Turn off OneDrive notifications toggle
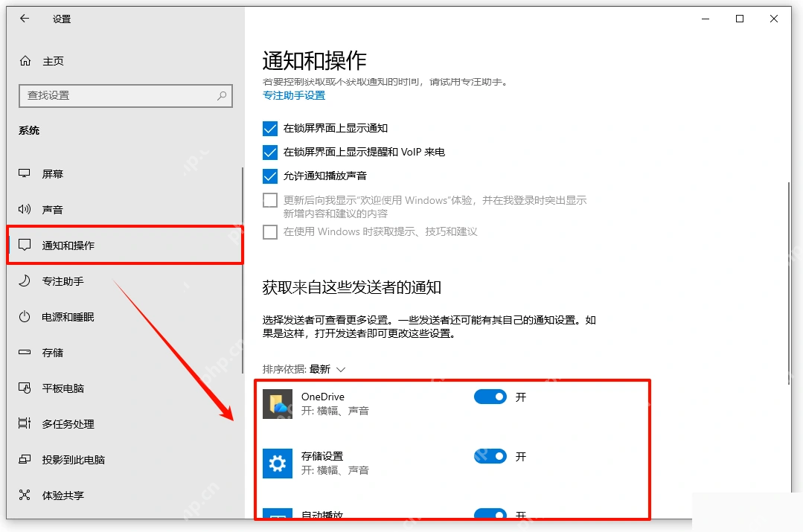The image size is (803, 532). pos(490,397)
